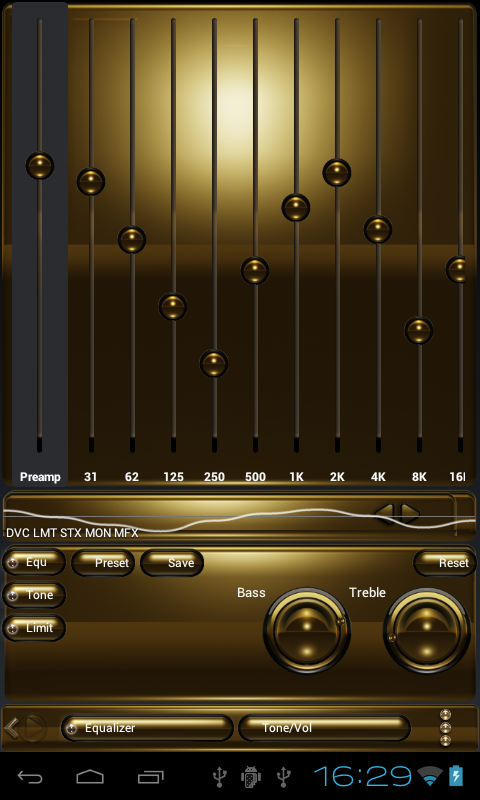Click the back chevron beside play button
The width and height of the screenshot is (480, 800).
pyautogui.click(x=11, y=728)
